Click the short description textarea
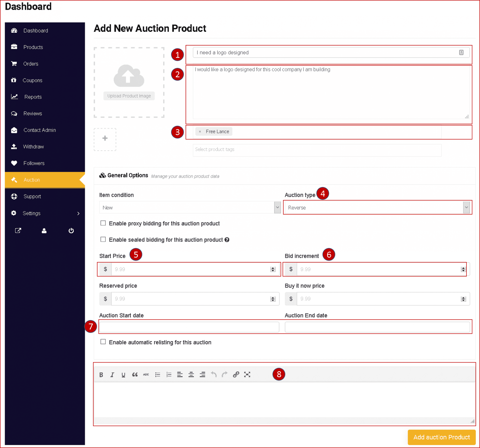 coord(331,92)
